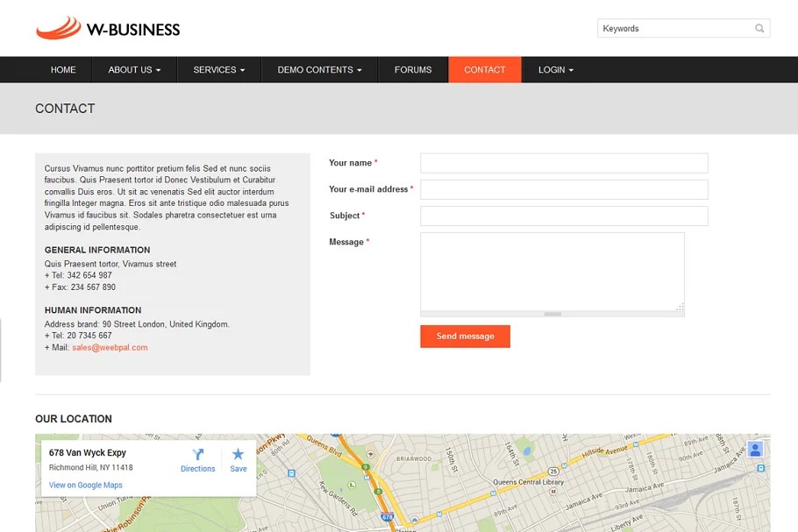Expand the Services dropdown menu
This screenshot has width=798, height=532.
click(x=219, y=70)
